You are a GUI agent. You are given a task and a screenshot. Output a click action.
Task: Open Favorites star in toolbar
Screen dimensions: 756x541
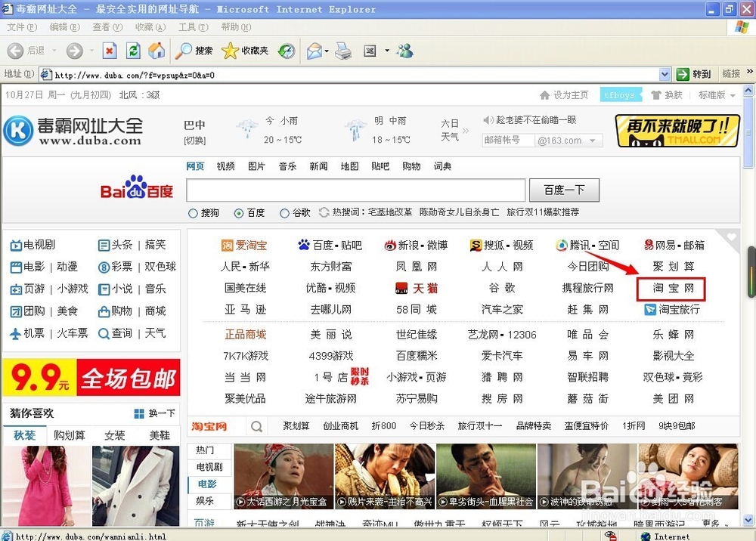pos(230,51)
